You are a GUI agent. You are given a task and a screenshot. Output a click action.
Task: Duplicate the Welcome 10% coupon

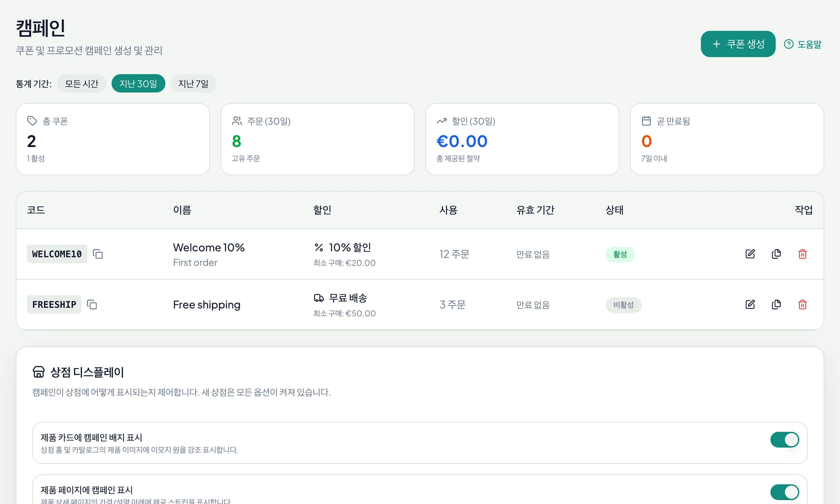pyautogui.click(x=776, y=254)
